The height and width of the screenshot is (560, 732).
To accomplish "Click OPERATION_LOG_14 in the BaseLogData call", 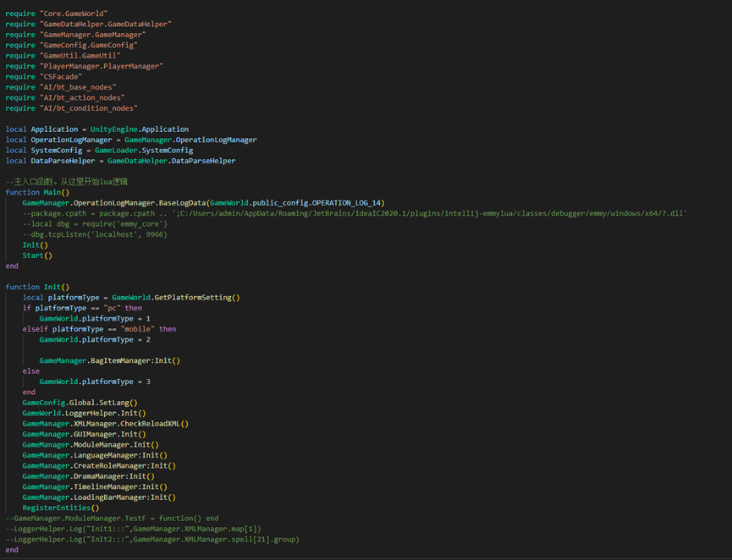I will (x=347, y=203).
